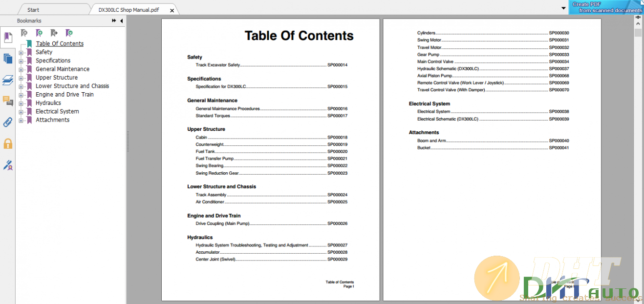644x304 pixels.
Task: Click the Create PDF from scanned documents banner
Action: coord(606,7)
